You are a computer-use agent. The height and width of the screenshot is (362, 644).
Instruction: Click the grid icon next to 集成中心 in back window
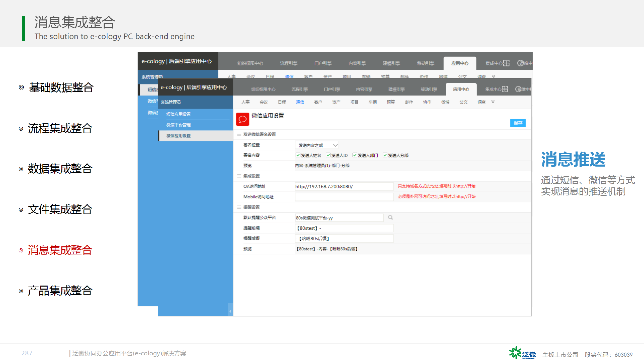click(506, 63)
